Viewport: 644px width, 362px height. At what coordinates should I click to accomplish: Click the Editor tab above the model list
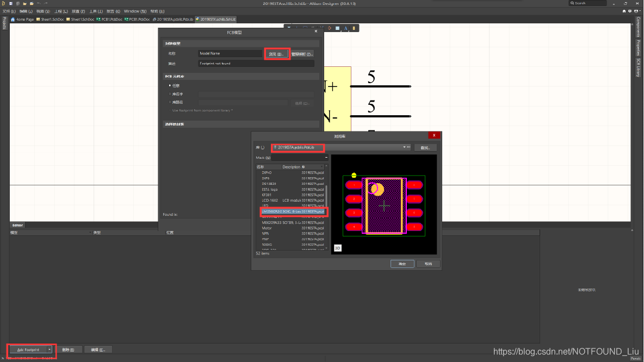[17, 226]
